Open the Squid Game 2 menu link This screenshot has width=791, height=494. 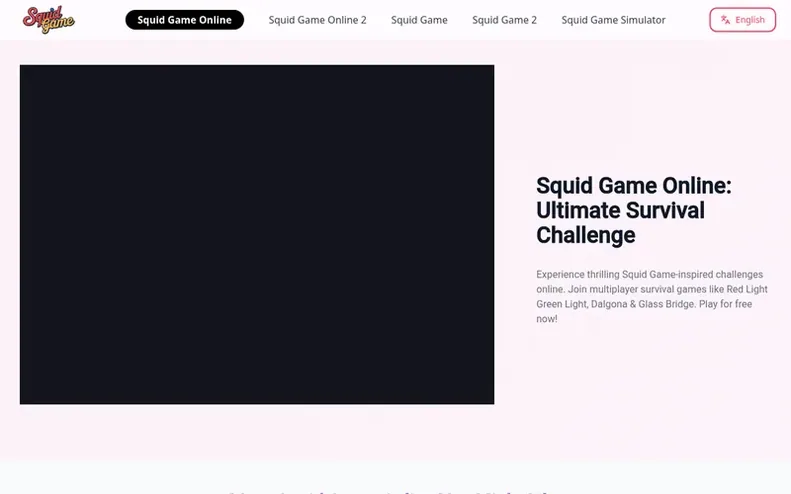coord(504,20)
